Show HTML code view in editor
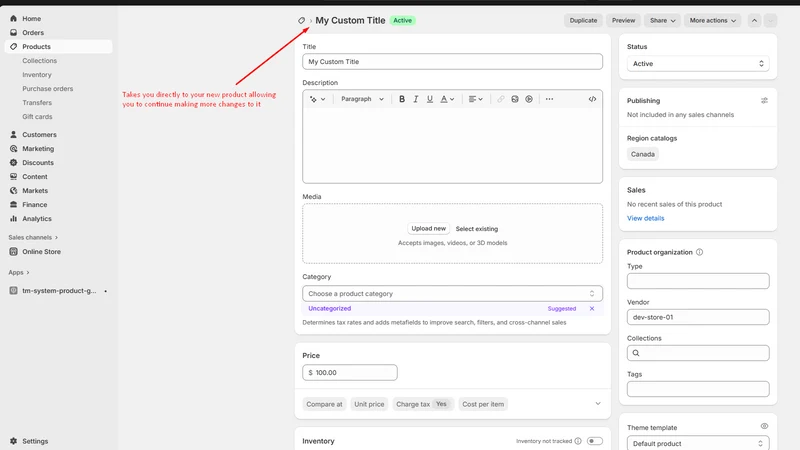This screenshot has height=450, width=800. pyautogui.click(x=592, y=99)
